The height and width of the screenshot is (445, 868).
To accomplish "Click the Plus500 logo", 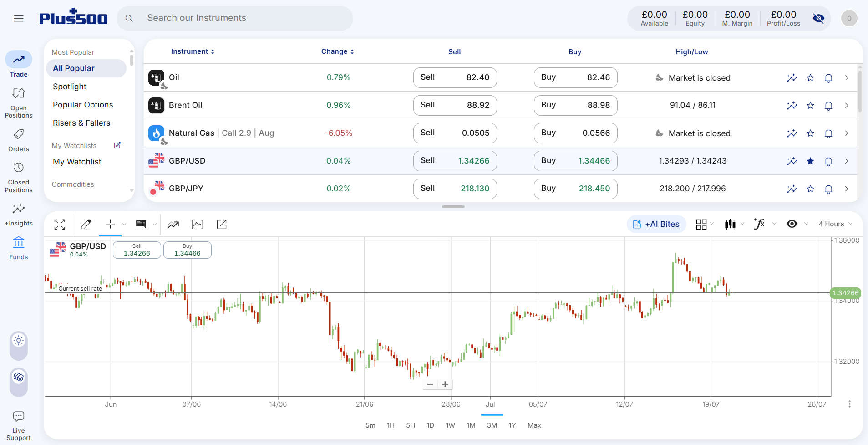I will coord(73,16).
